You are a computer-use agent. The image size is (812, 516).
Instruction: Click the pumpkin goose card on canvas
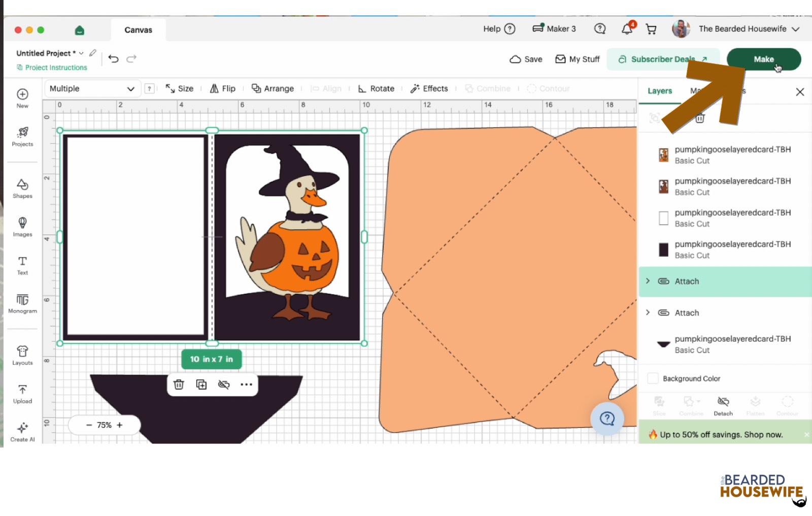pos(287,237)
